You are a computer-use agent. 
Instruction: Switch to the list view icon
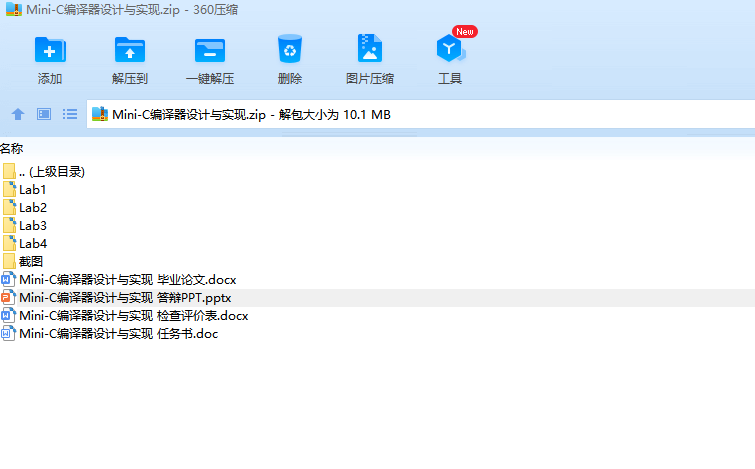click(x=70, y=114)
